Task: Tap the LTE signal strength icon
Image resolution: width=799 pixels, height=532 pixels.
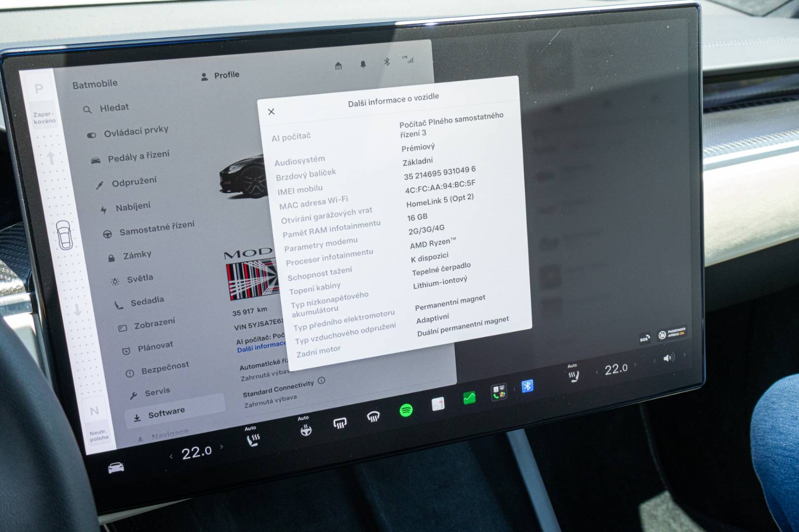Action: [x=408, y=60]
